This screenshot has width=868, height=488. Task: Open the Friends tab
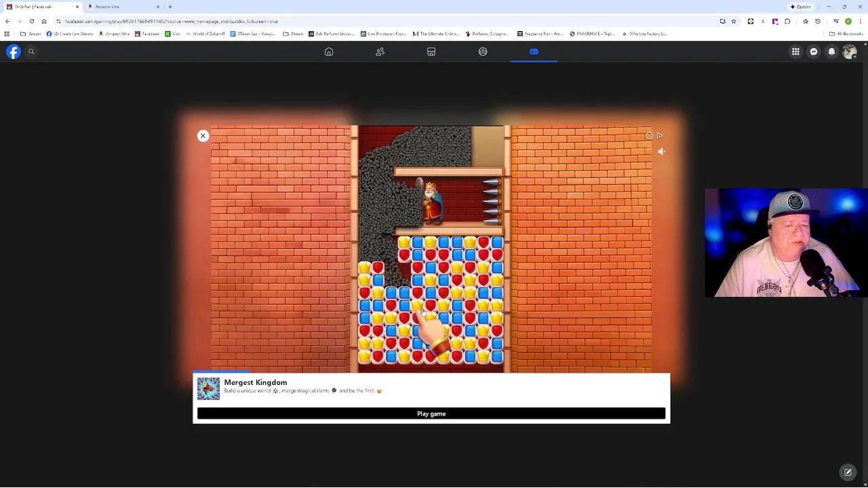click(x=380, y=52)
